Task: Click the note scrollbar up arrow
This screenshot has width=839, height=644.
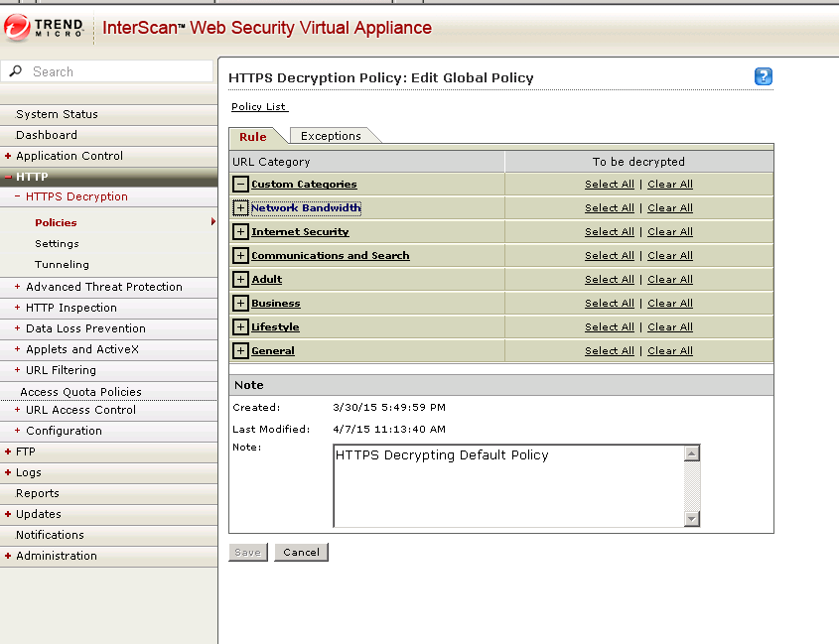Action: (x=692, y=453)
